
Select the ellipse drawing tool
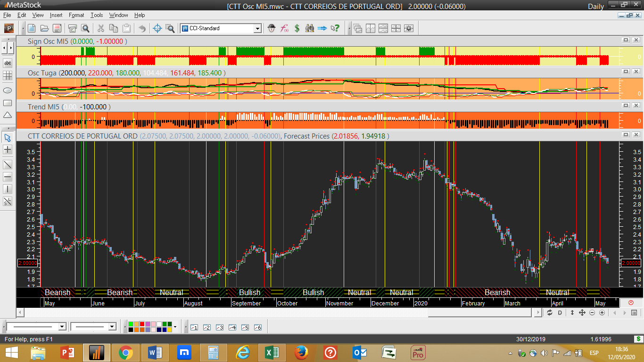8,90
